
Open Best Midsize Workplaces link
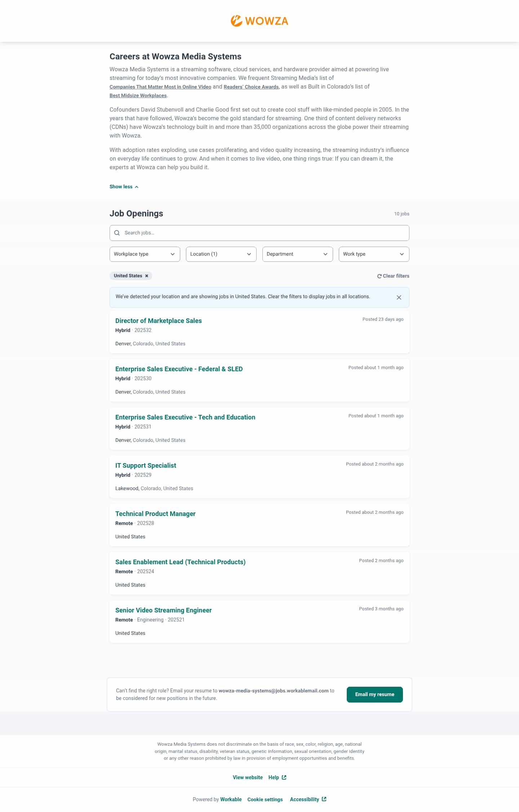point(138,96)
